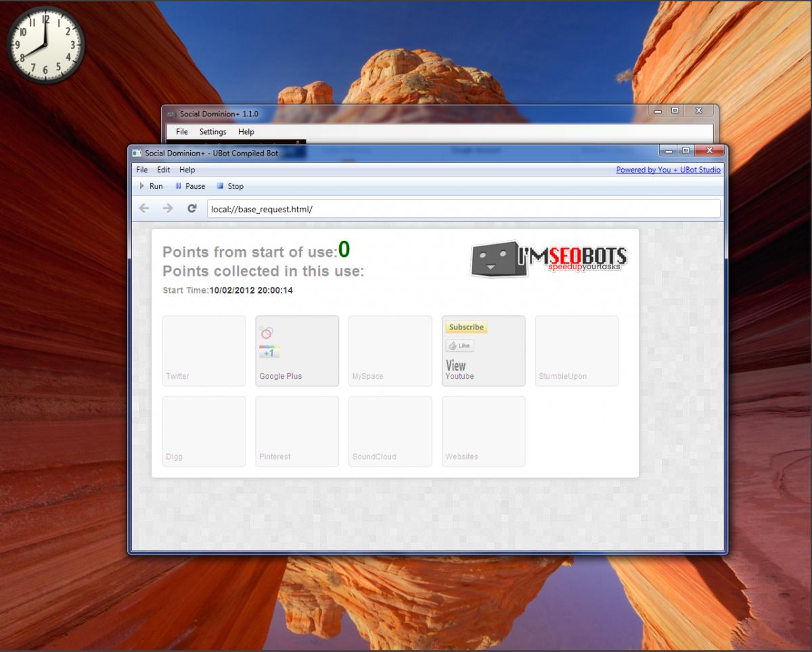Stop the bot from the toolbar

(230, 186)
